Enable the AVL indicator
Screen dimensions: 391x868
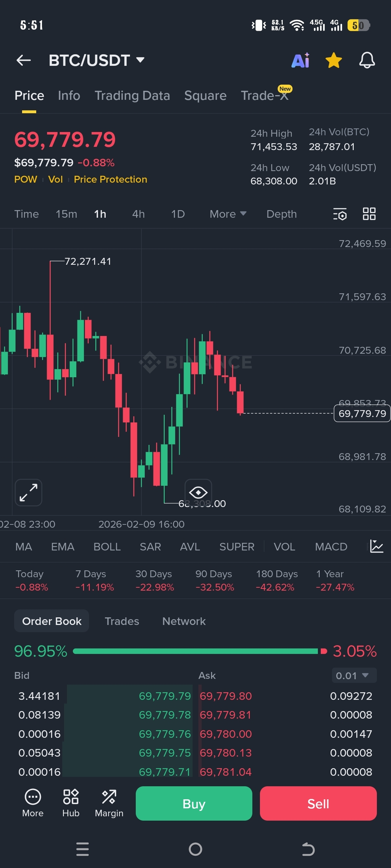[x=190, y=547]
